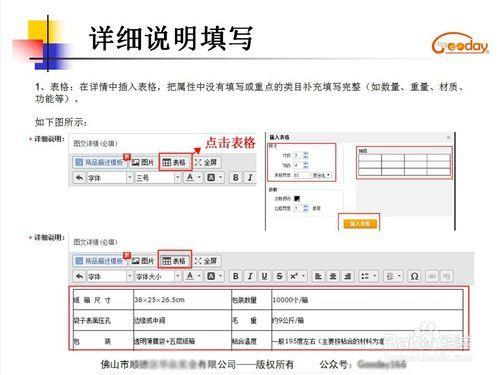Viewport: 500px width, 375px height.
Task: Expand background color arrow in lower editor
Action: coord(220,276)
